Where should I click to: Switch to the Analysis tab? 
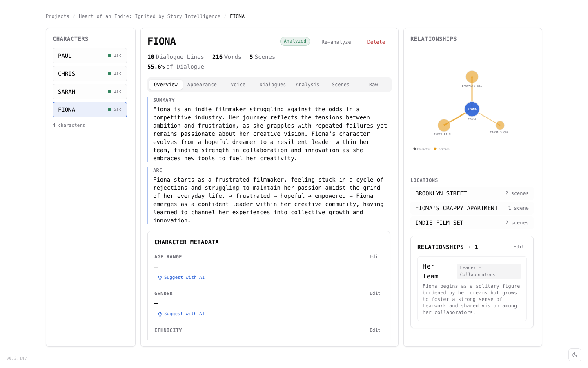point(307,84)
